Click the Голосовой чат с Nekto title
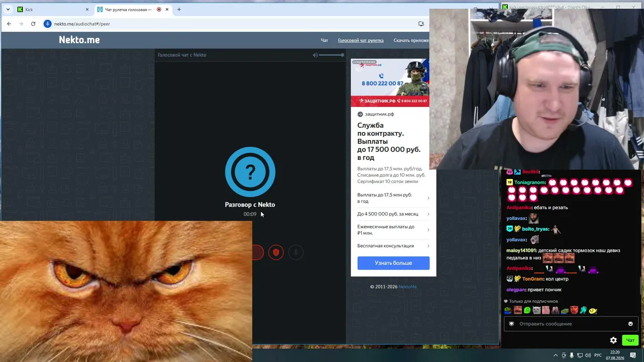Screen dimensions: 644x362 point(182,55)
